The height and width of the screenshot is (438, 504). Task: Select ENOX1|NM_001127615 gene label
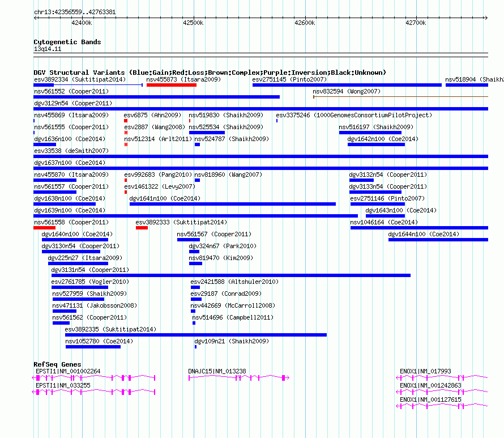[x=430, y=399]
